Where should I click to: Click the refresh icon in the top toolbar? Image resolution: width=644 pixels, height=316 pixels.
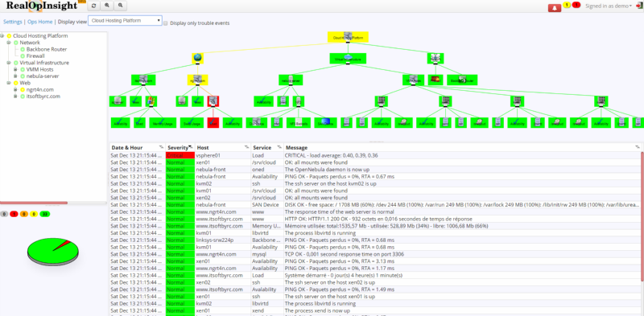[x=94, y=6]
